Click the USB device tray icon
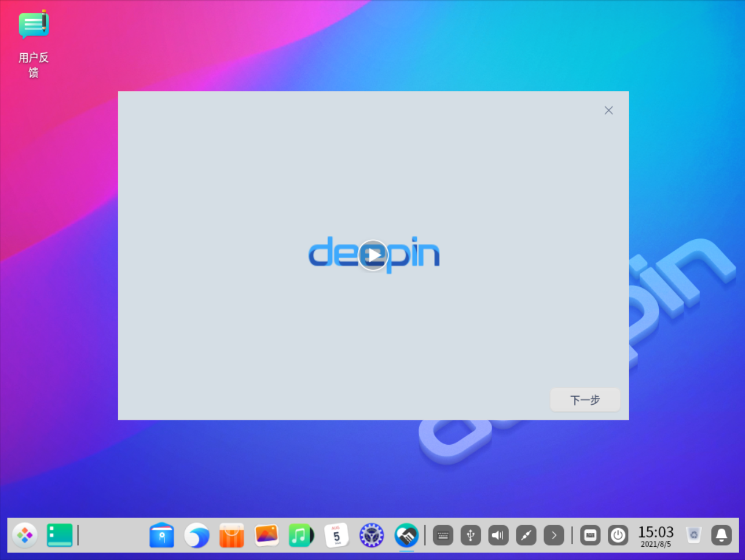The width and height of the screenshot is (745, 560). pyautogui.click(x=471, y=535)
